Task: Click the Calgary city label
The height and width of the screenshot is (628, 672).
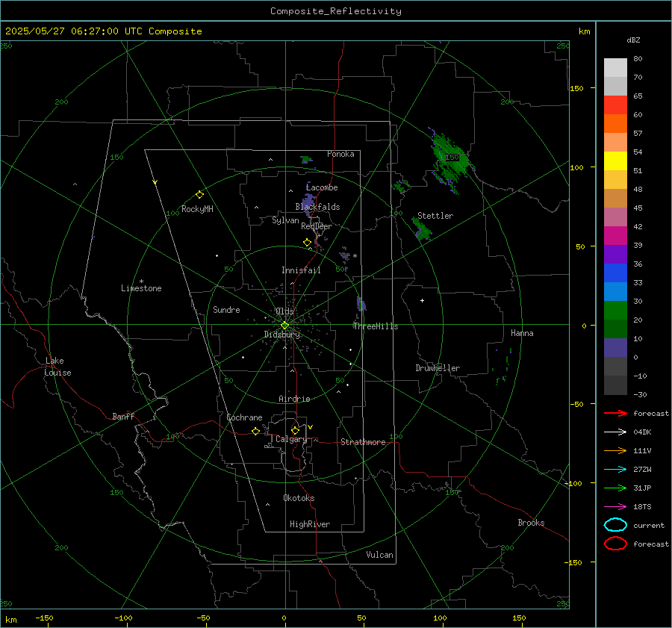Action: coord(291,439)
